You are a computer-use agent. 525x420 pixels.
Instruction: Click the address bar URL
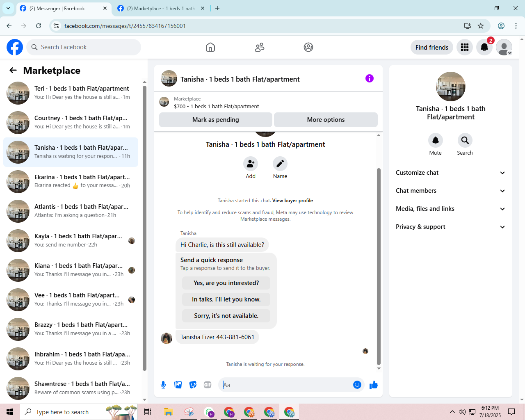pyautogui.click(x=125, y=26)
